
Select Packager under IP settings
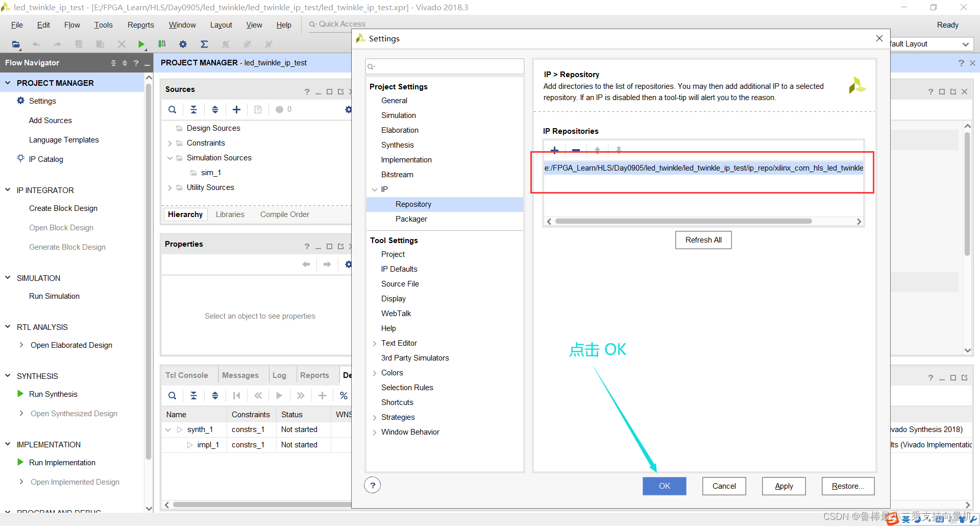tap(411, 219)
